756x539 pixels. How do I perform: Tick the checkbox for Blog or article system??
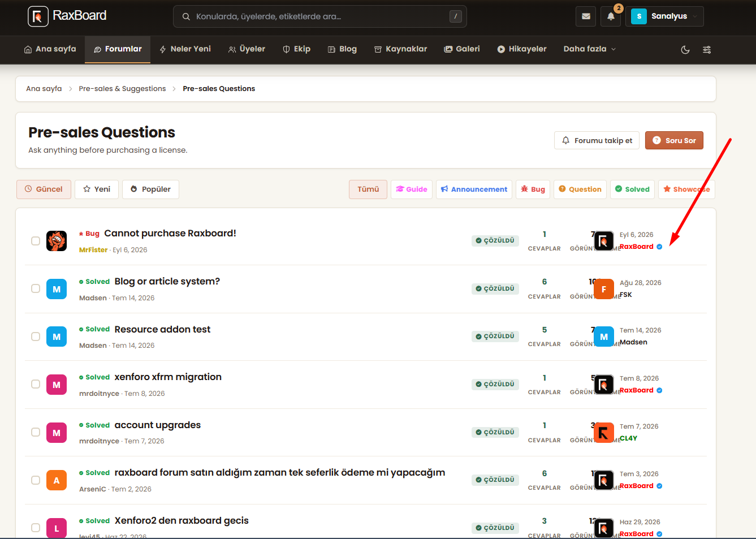(36, 288)
